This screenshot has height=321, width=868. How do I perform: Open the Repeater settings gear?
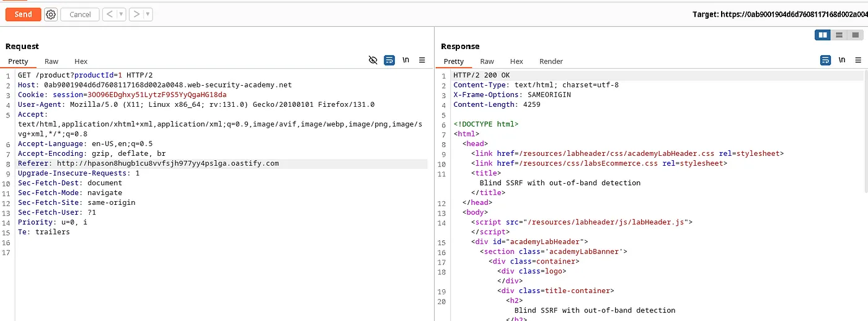pyautogui.click(x=51, y=14)
